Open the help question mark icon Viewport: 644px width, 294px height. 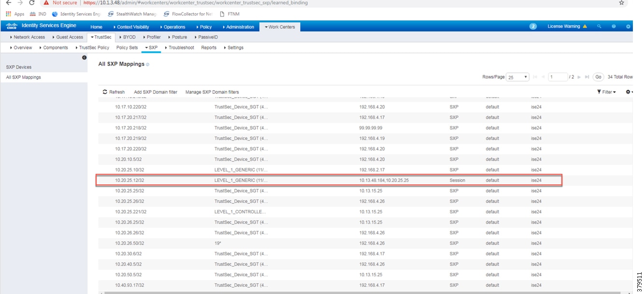[x=614, y=27]
